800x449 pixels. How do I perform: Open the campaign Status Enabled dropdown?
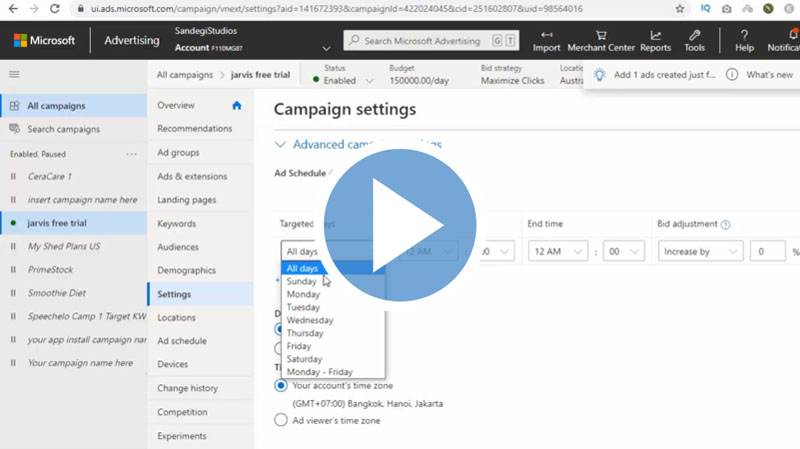[x=343, y=80]
